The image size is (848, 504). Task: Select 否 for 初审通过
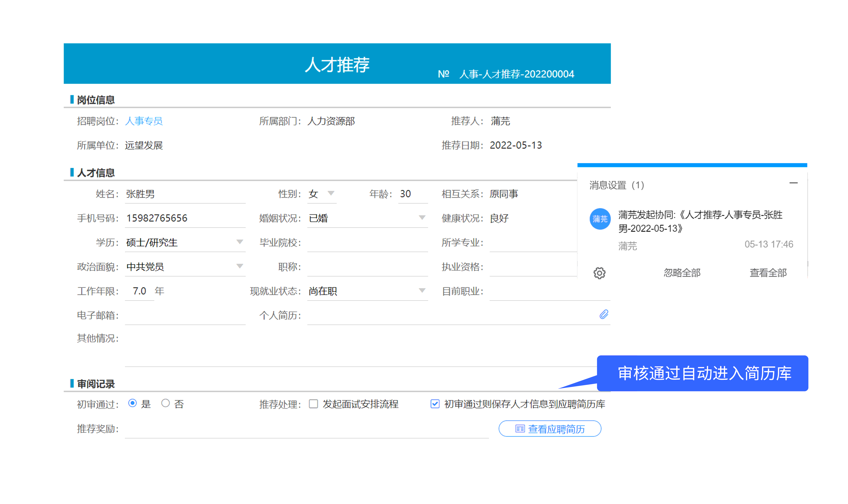click(165, 403)
